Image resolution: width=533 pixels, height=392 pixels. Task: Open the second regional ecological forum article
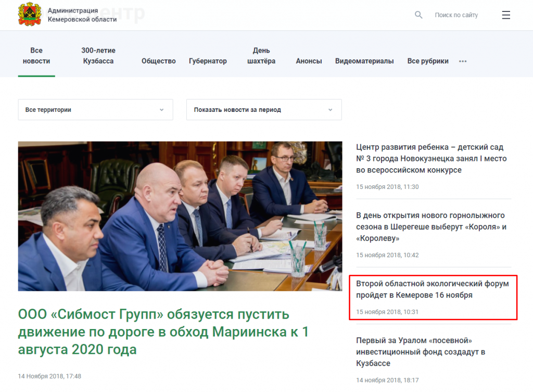tap(432, 289)
